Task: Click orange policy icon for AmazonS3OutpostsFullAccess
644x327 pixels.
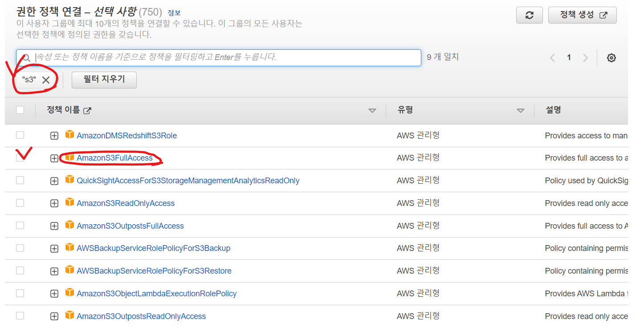Action: point(69,225)
